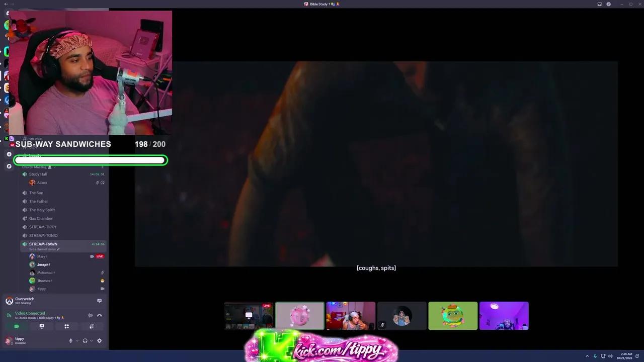
Task: Join the Study Hall voice channel
Action: [63, 174]
